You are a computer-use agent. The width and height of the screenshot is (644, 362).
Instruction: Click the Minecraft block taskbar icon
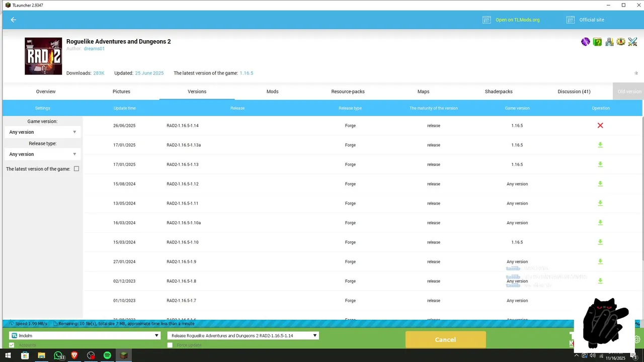[124, 355]
